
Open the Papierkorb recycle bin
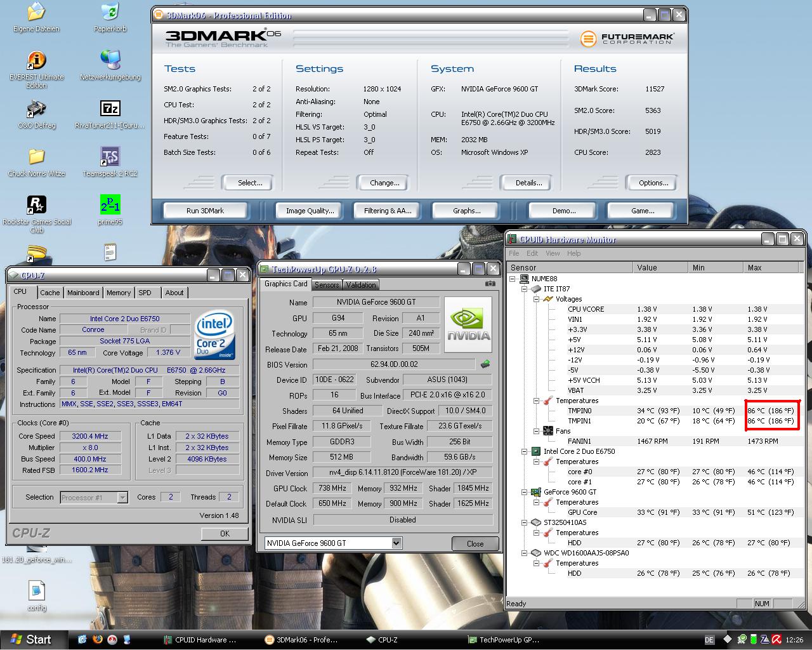pos(110,17)
